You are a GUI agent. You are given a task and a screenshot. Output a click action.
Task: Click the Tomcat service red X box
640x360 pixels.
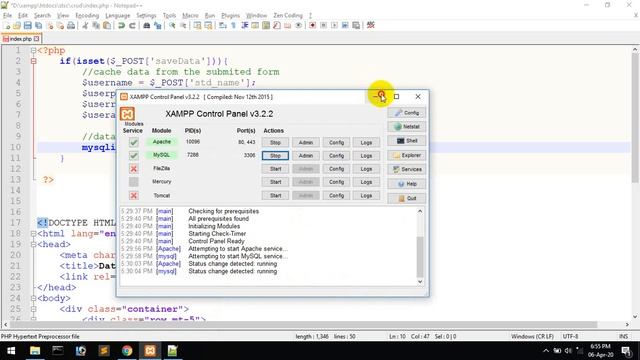pyautogui.click(x=133, y=196)
